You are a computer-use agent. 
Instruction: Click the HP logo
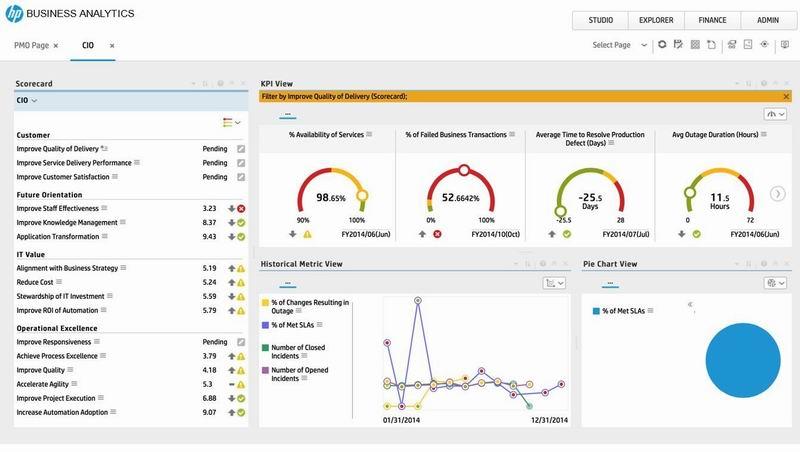[14, 14]
